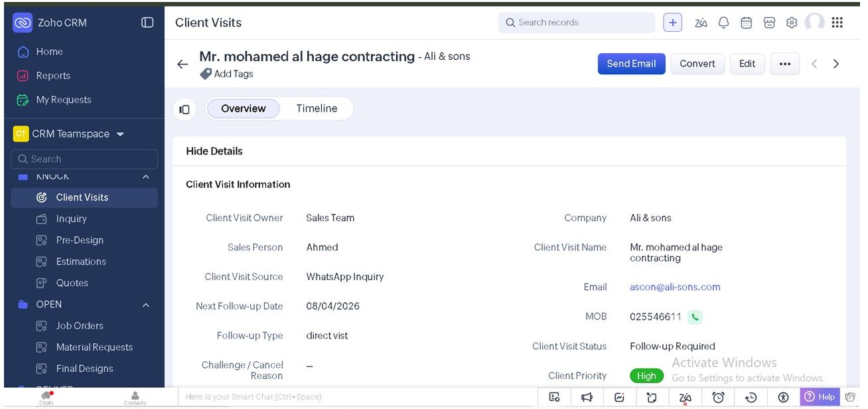This screenshot has width=868, height=409.
Task: Switch to the Overview tab
Action: pyautogui.click(x=244, y=108)
